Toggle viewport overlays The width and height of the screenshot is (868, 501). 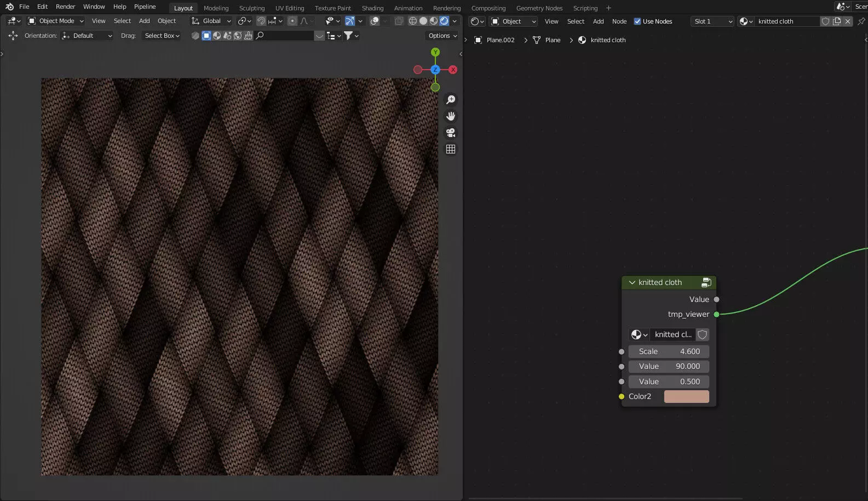pos(375,21)
